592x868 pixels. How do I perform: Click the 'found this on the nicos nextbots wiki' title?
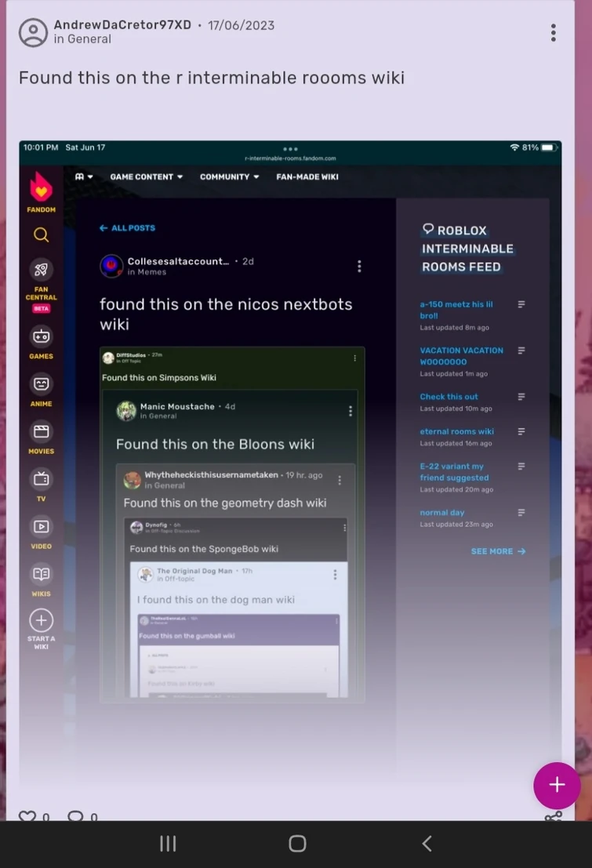[226, 314]
